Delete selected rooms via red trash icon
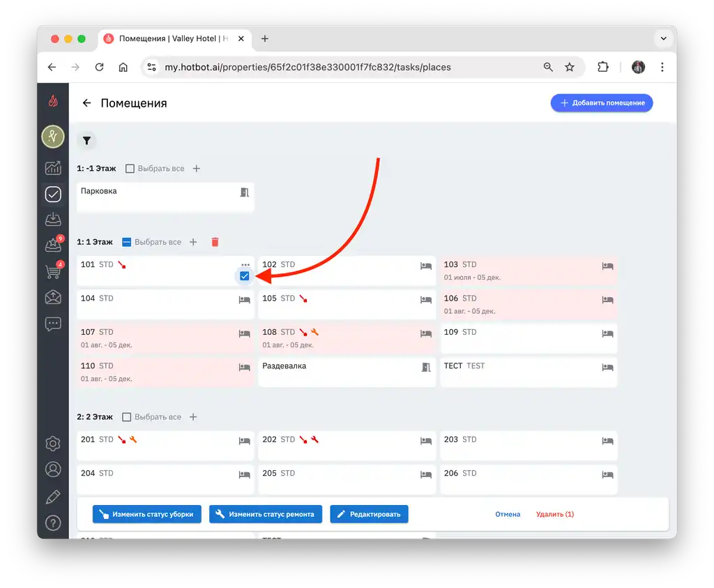The image size is (714, 588). click(215, 242)
